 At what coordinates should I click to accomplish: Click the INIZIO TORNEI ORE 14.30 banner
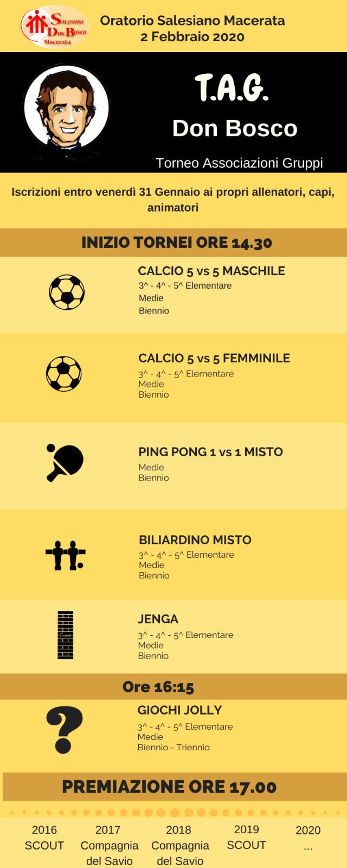[x=173, y=242]
